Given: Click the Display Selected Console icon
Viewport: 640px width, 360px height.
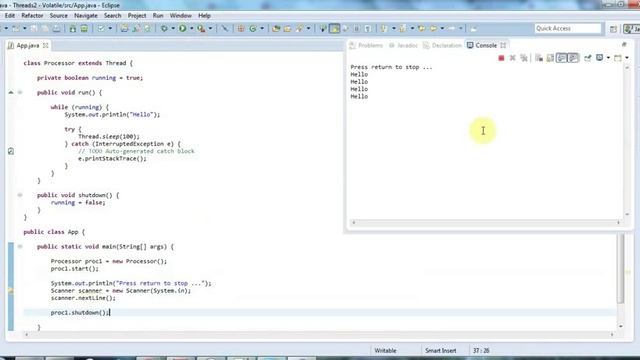Looking at the screenshot, I should point(599,58).
